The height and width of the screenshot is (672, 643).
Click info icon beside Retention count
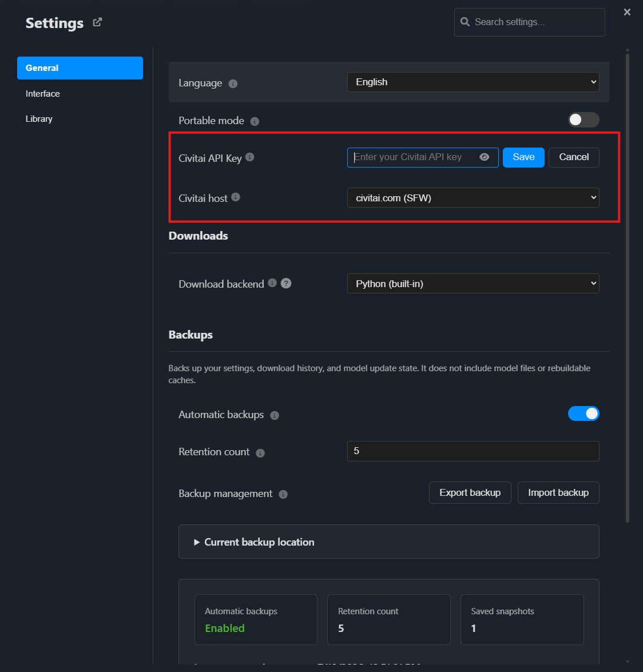pyautogui.click(x=260, y=453)
